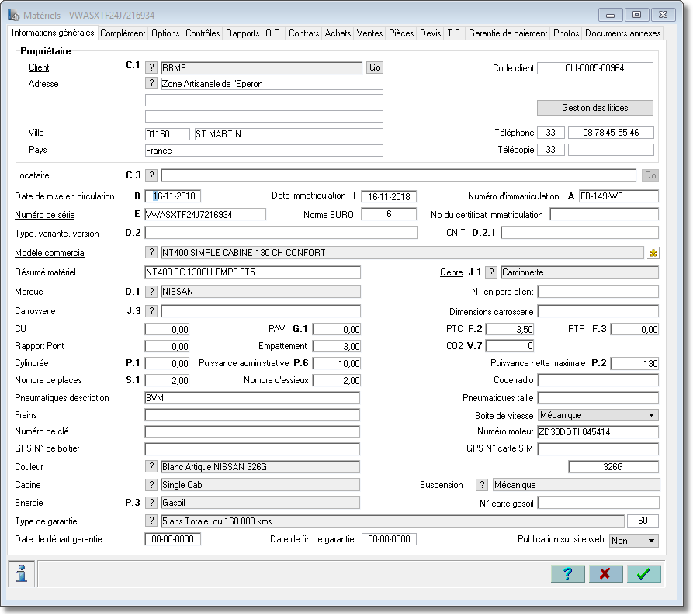Viewport: 693px width, 616px height.
Task: Click the warranty months field showing 60
Action: pos(643,521)
